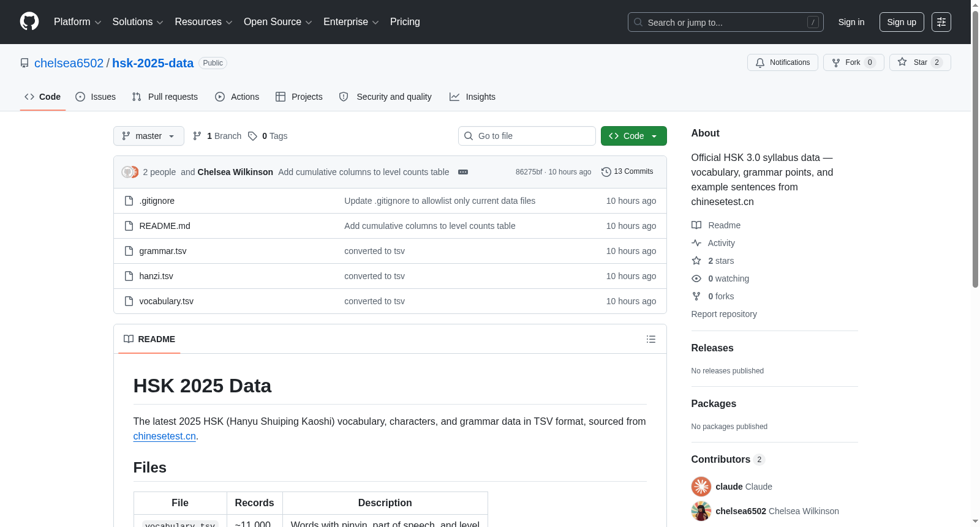Open the master branch dropdown
980x527 pixels.
149,136
